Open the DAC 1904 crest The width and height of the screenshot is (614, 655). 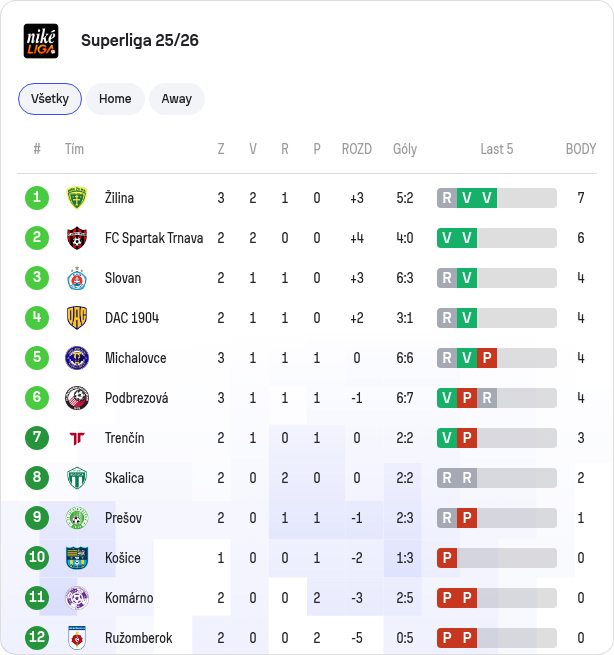coord(77,318)
